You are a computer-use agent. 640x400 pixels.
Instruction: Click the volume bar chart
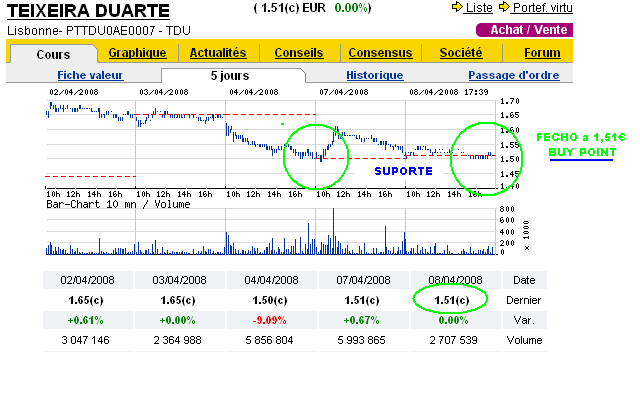(271, 231)
